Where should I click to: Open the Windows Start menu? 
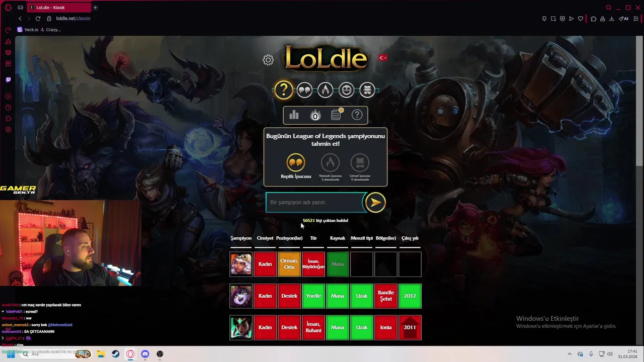click(11, 354)
